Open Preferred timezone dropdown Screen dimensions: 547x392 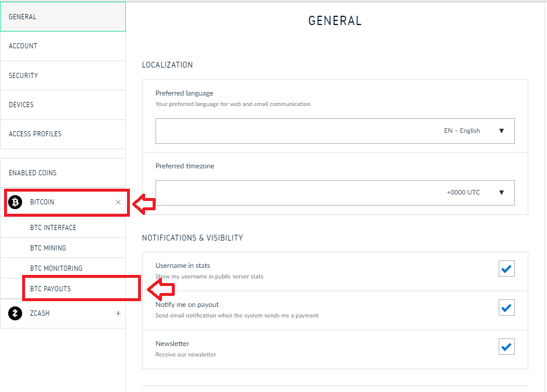click(335, 192)
